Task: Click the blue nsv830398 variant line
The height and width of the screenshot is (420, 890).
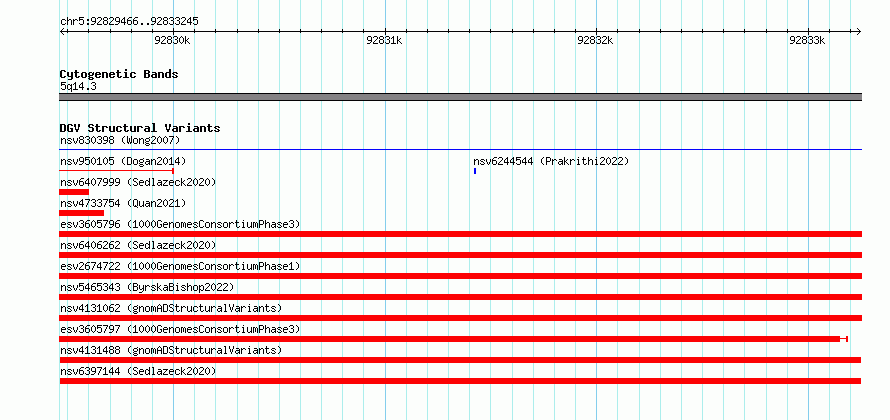Action: tap(460, 149)
